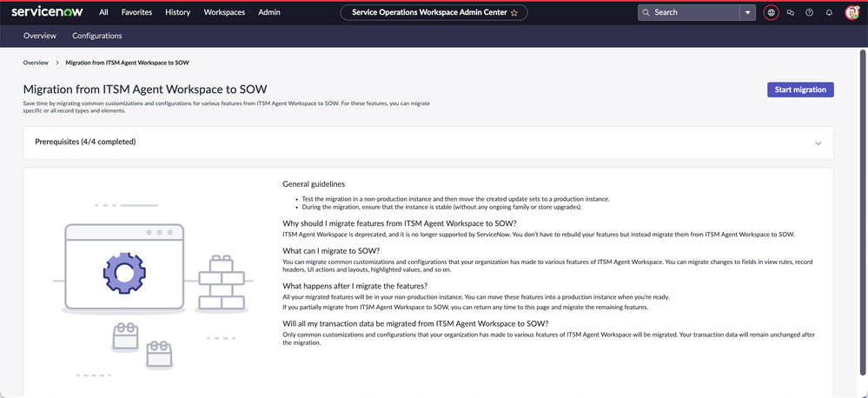The height and width of the screenshot is (398, 868).
Task: Open the All menu
Action: 103,12
